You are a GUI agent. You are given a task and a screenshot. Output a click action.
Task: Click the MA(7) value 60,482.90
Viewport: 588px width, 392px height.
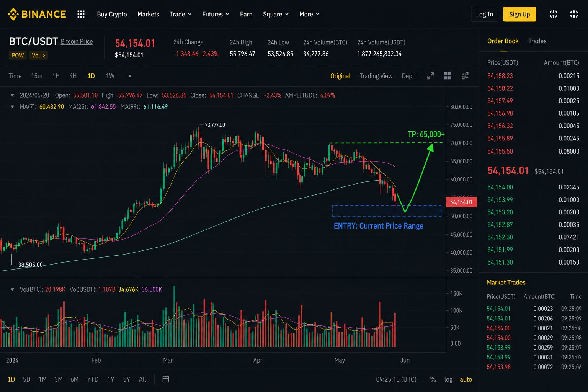pos(52,107)
